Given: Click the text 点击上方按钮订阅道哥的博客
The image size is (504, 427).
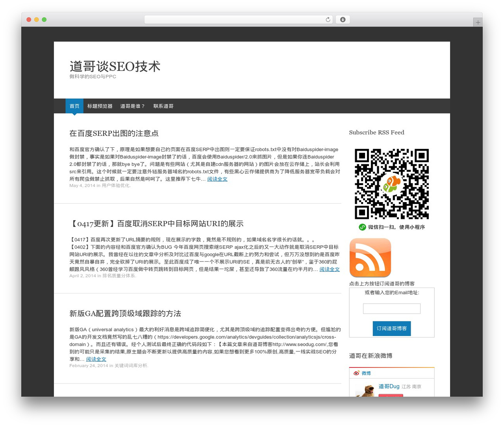Looking at the screenshot, I should click(382, 284).
